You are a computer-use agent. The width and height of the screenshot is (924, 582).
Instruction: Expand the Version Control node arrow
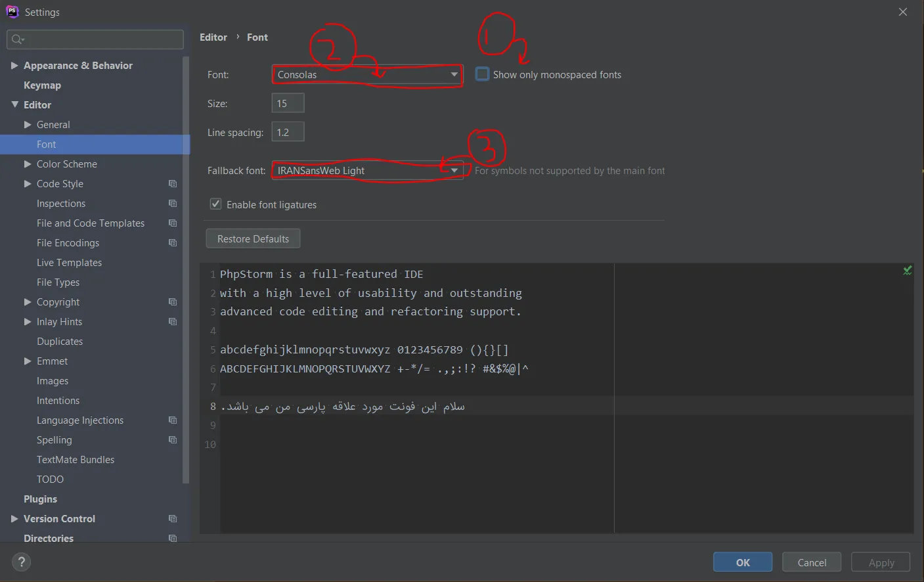point(14,519)
